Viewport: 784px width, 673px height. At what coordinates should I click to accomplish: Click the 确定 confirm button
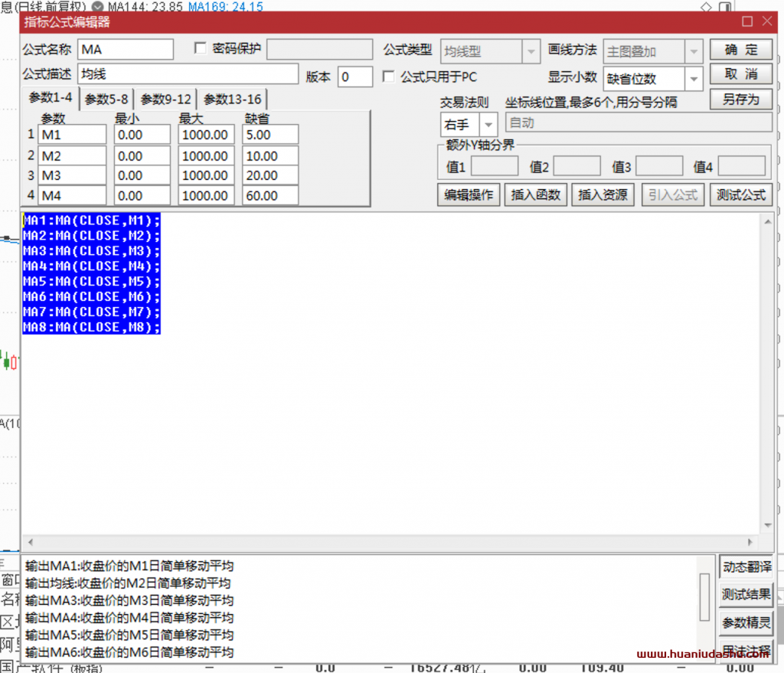click(740, 50)
